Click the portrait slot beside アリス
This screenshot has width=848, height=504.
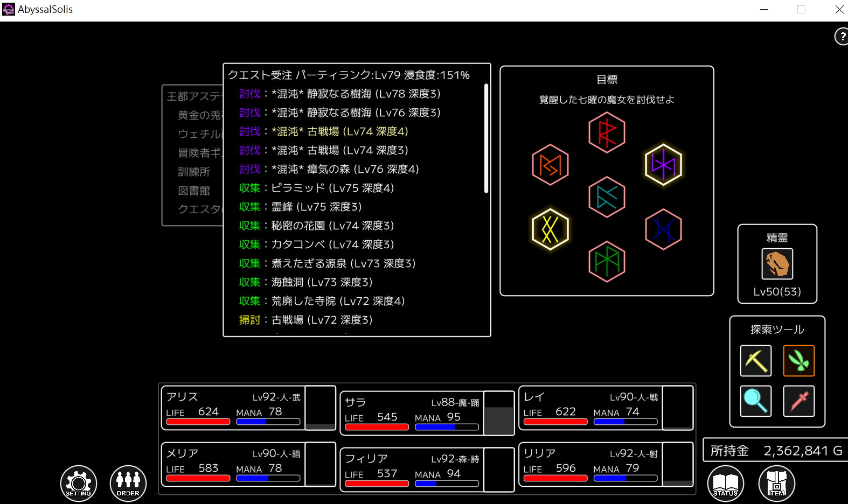(321, 408)
